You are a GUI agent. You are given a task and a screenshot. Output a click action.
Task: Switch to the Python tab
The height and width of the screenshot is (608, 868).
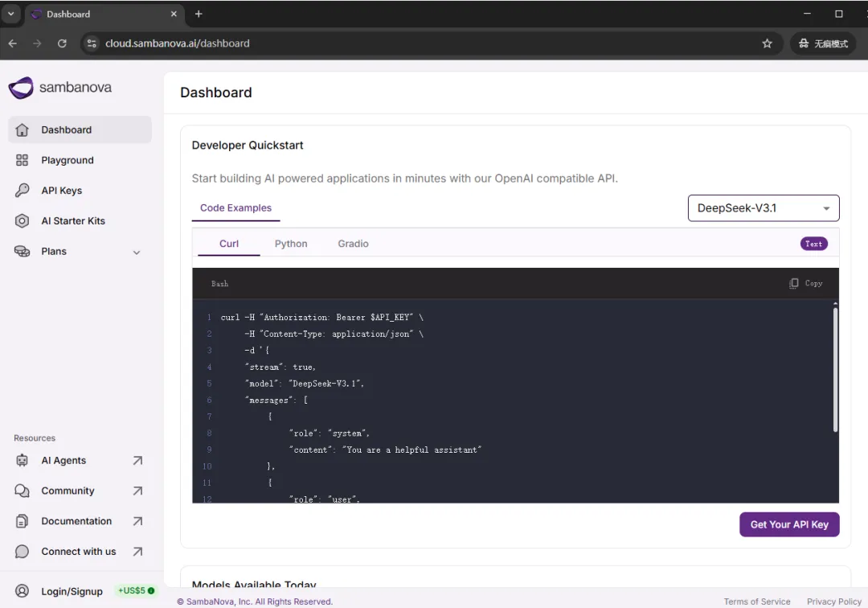click(x=291, y=244)
